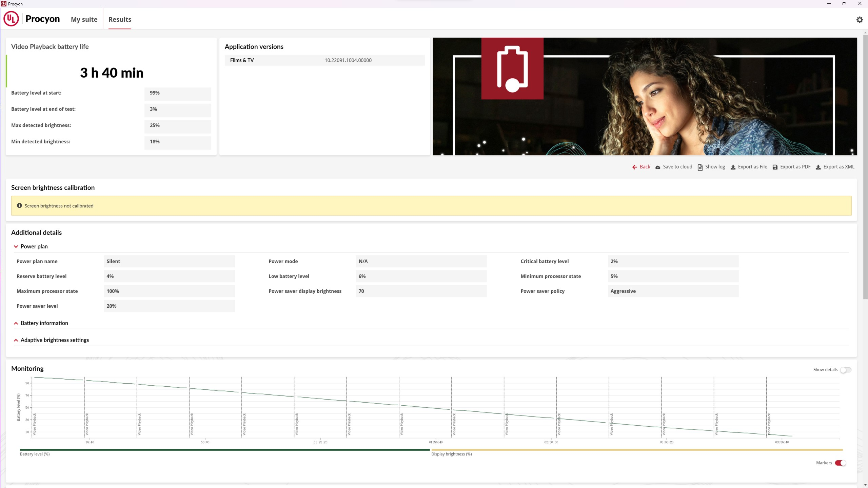Click the red Back arrow icon

coord(634,167)
